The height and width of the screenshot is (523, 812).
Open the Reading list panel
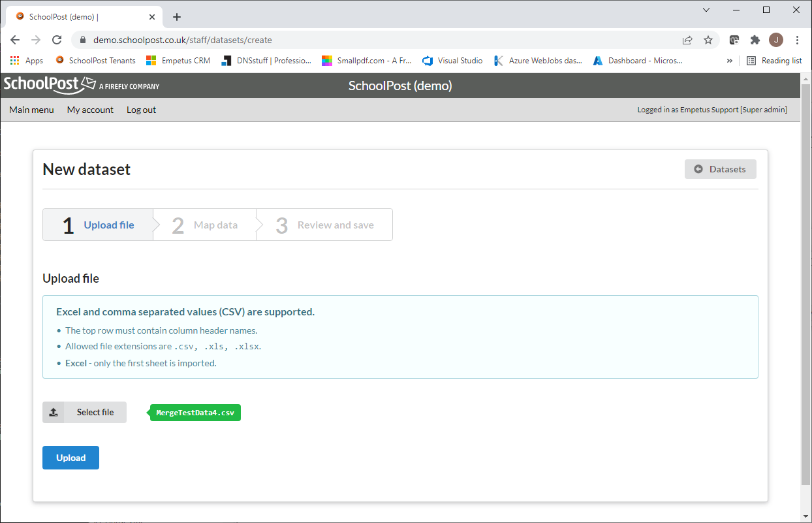click(774, 61)
